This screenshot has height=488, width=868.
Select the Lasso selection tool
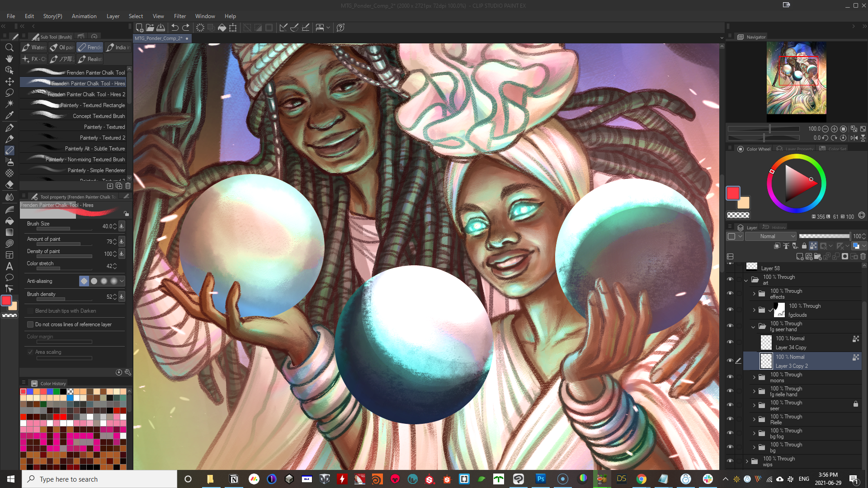[9, 93]
